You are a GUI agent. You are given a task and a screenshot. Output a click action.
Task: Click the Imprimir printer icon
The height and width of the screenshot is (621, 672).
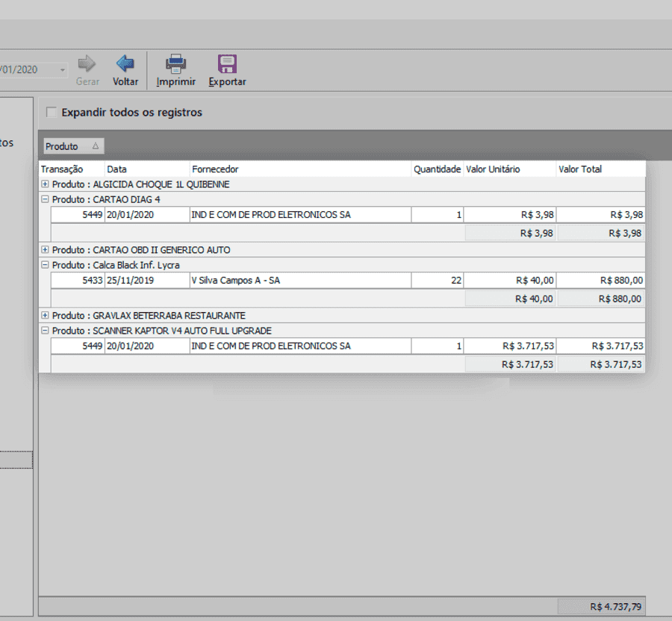coord(175,63)
